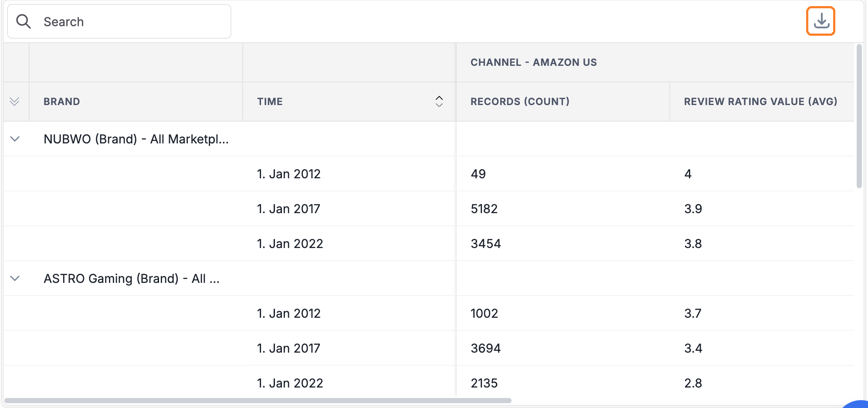Collapse the NUBWO brand group
This screenshot has width=868, height=408.
pos(15,139)
